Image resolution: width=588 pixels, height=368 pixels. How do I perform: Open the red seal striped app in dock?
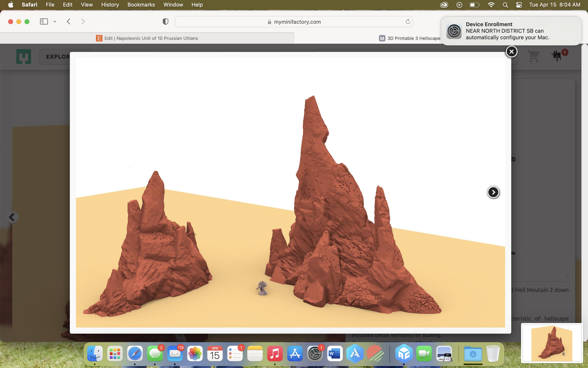tap(375, 353)
